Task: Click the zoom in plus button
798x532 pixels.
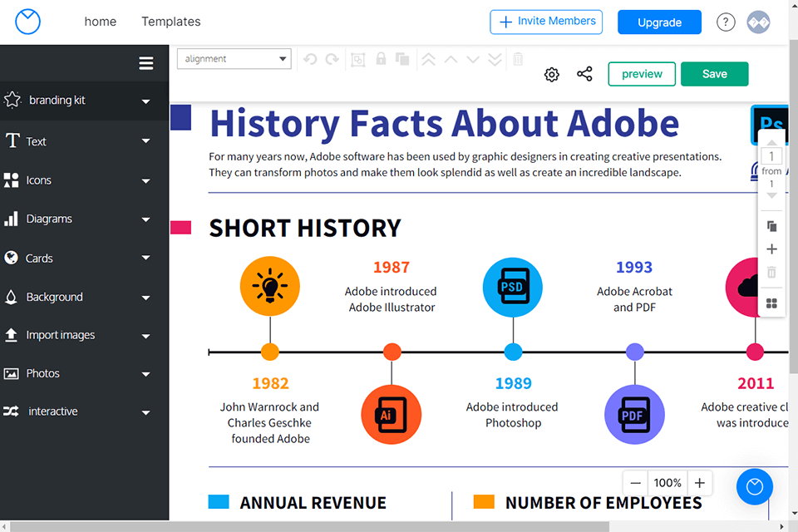Action: coord(700,483)
